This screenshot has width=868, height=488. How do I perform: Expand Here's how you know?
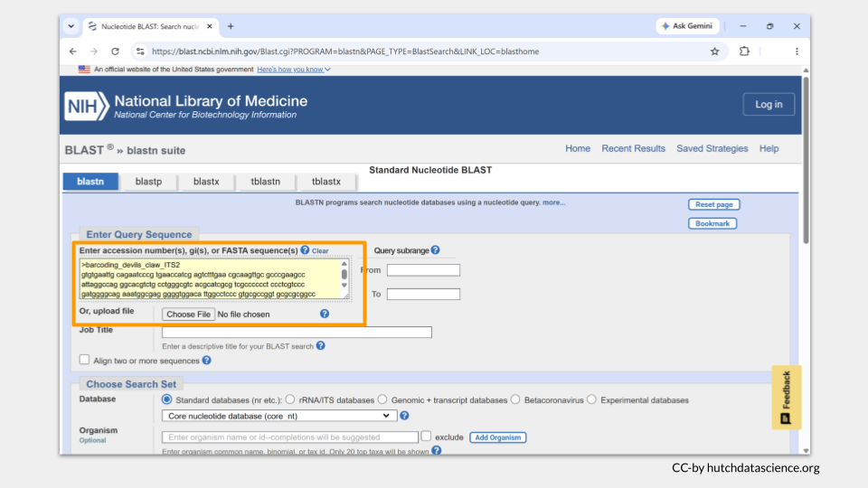click(293, 70)
